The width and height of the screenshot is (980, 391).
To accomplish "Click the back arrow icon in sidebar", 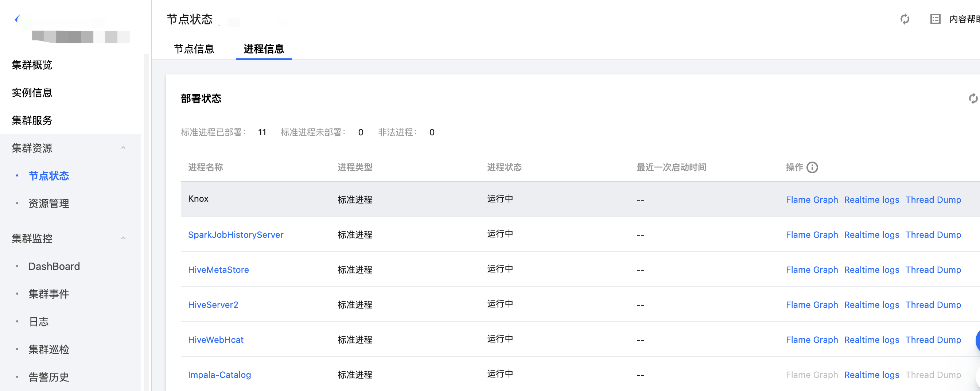I will coord(17,19).
